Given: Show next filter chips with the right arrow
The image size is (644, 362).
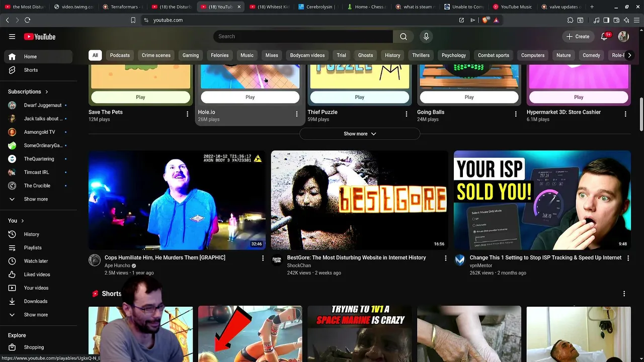Looking at the screenshot, I should [629, 55].
